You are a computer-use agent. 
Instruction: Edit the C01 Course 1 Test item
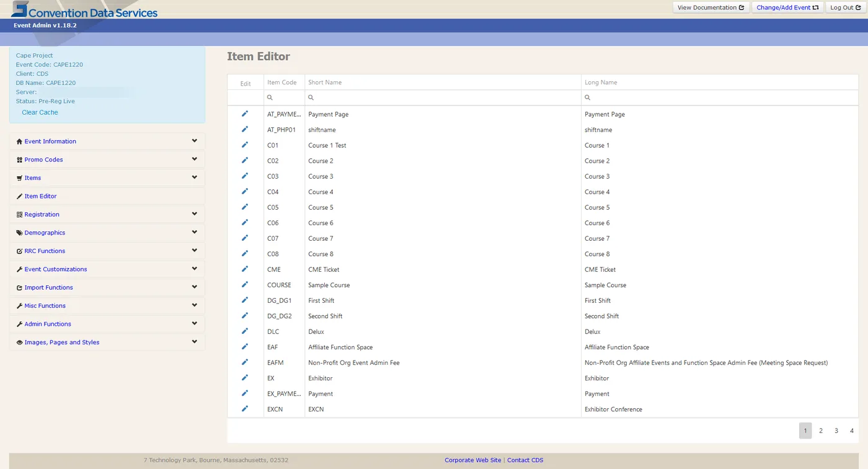click(x=245, y=145)
